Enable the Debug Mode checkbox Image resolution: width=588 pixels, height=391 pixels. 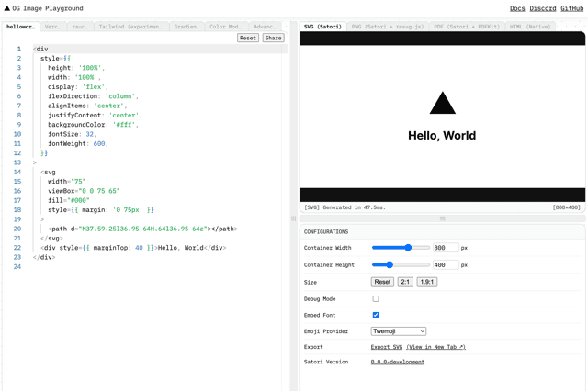(x=376, y=299)
